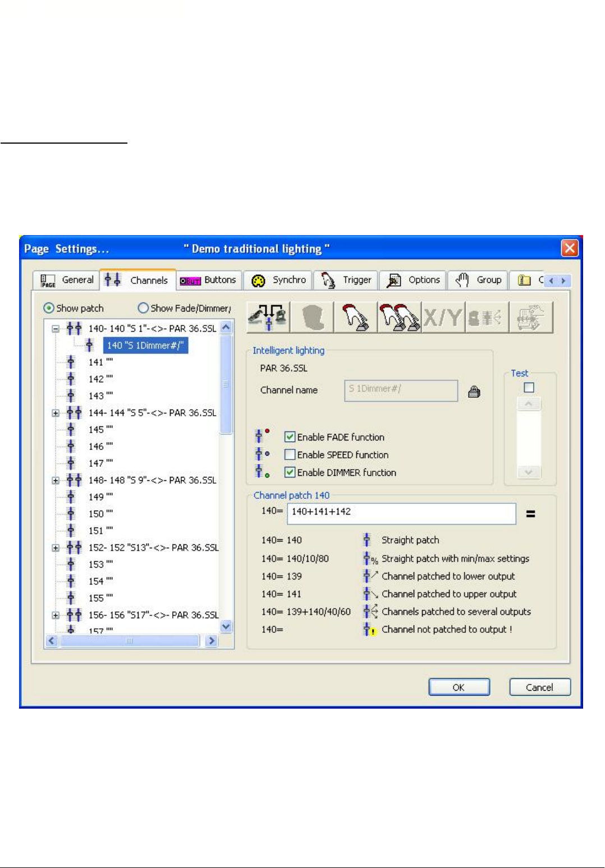Viewport: 605px width, 868px height.
Task: Select Show Fade/Dimmer radio button
Action: click(x=143, y=308)
